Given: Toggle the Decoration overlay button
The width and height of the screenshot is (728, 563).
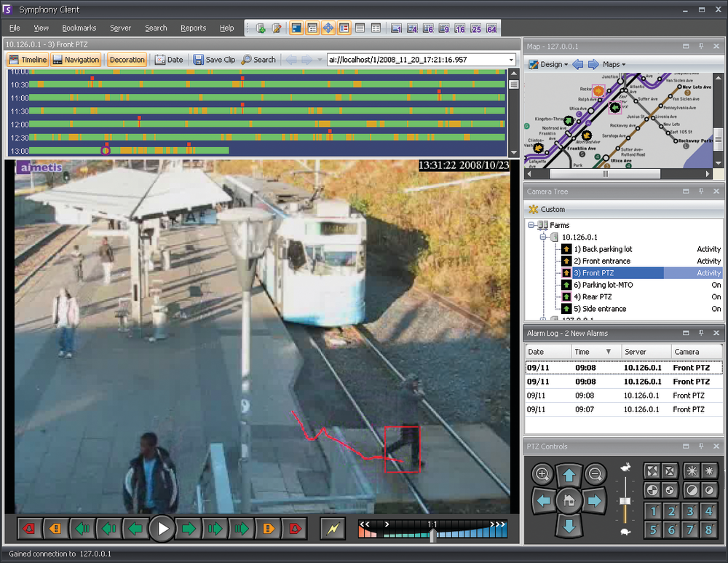Looking at the screenshot, I should pos(127,60).
